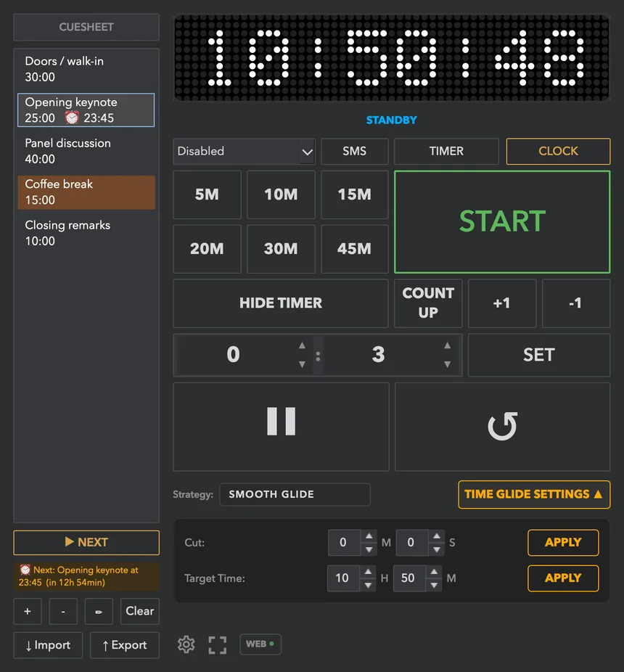The height and width of the screenshot is (672, 624).
Task: Click the CUESHEET header
Action: click(x=86, y=27)
